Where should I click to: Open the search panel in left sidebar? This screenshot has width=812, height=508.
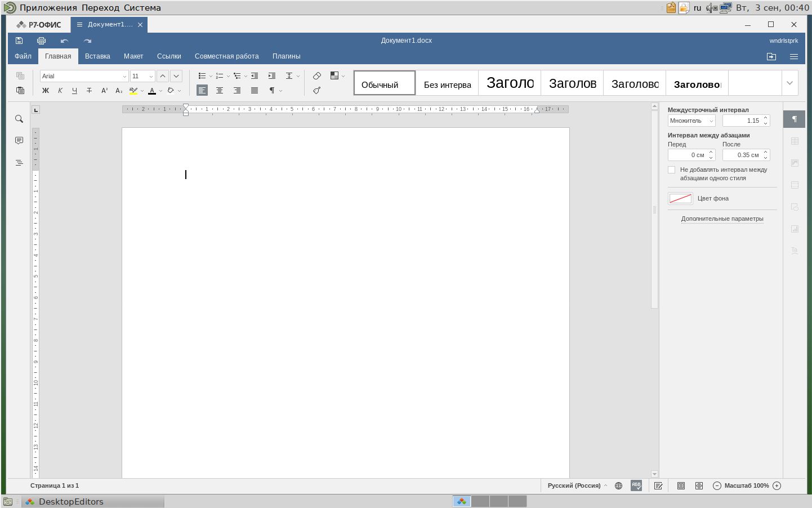(19, 119)
